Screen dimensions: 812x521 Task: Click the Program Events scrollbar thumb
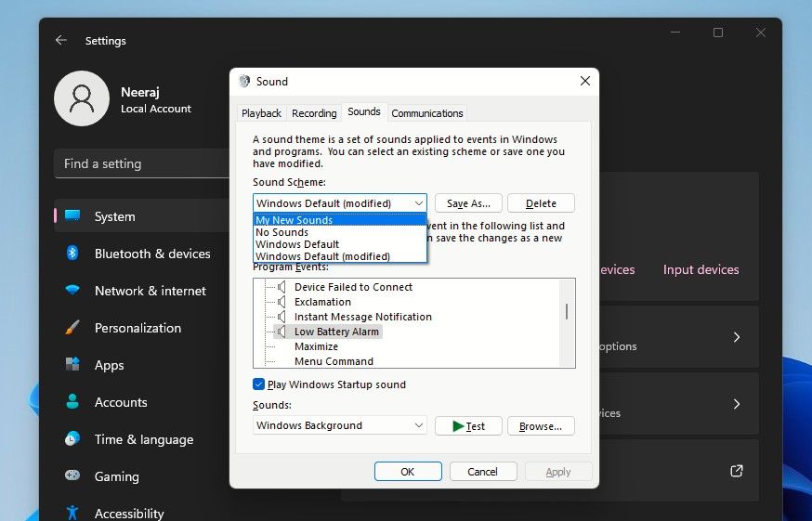pyautogui.click(x=567, y=311)
